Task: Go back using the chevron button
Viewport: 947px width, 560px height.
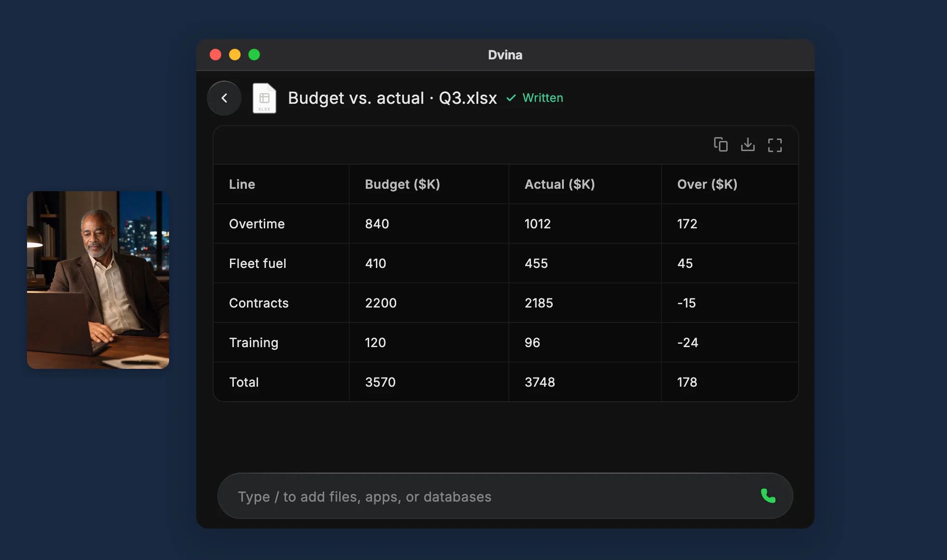Action: tap(224, 98)
